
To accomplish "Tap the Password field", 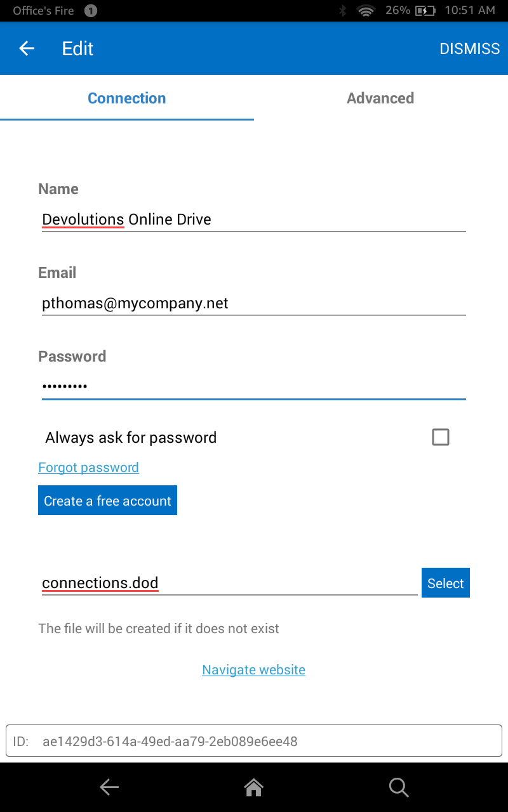I will 254,386.
